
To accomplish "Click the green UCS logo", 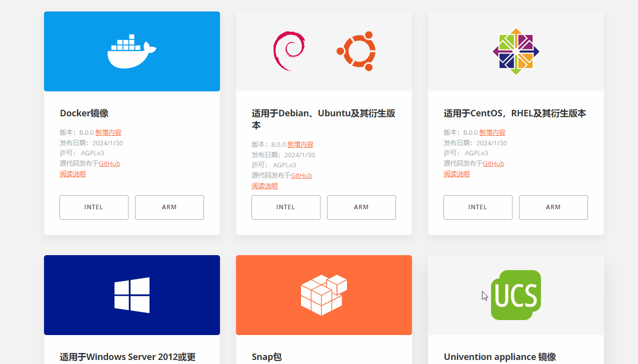I will [516, 295].
